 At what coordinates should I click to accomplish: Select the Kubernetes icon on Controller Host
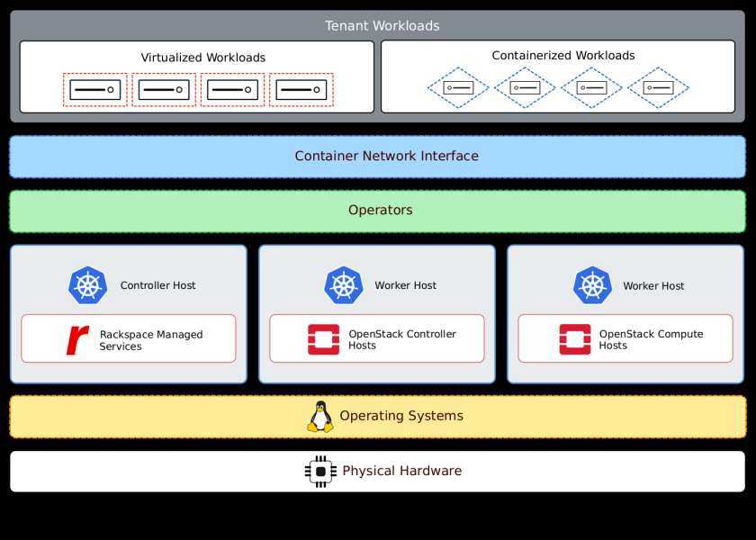[x=88, y=285]
